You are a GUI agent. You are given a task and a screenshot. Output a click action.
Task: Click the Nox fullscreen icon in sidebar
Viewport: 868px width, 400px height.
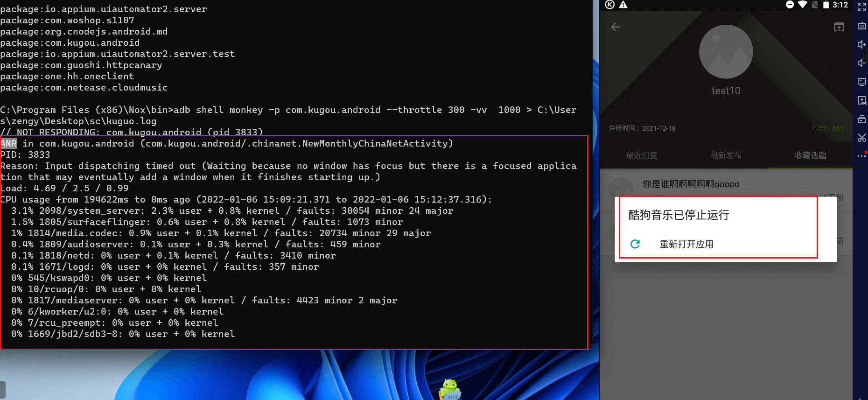pyautogui.click(x=861, y=7)
